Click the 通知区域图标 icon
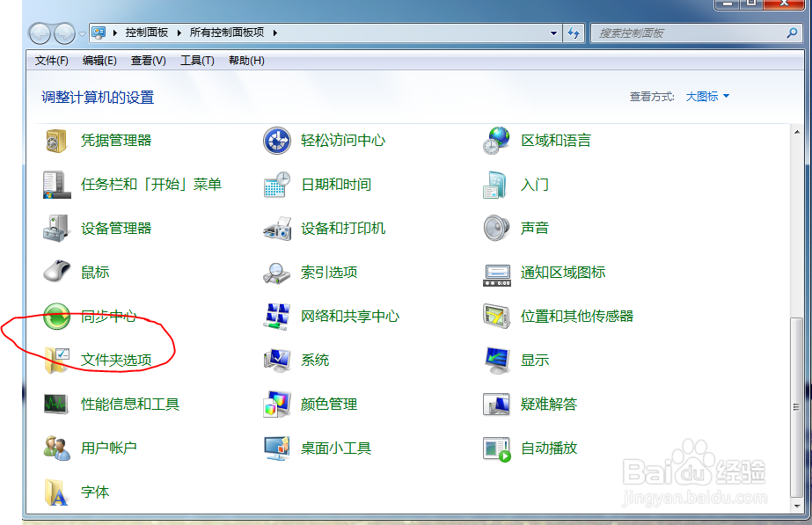The width and height of the screenshot is (812, 525). pos(497,275)
